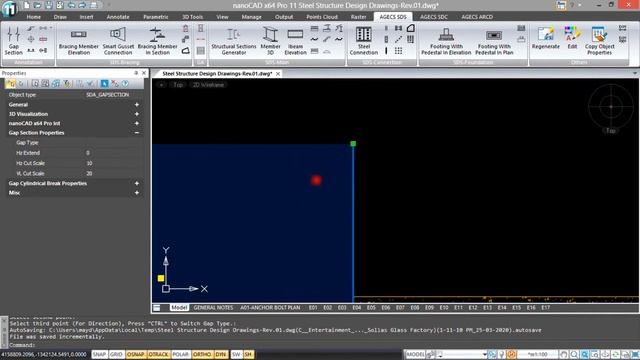Screen dimensions: 640x360
Task: Open the Edit tool in Others panel
Action: click(572, 38)
